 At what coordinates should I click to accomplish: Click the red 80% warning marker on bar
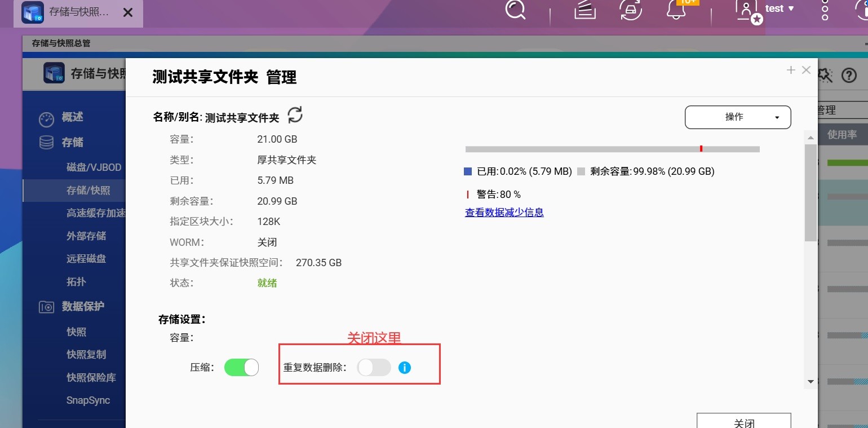tap(701, 149)
